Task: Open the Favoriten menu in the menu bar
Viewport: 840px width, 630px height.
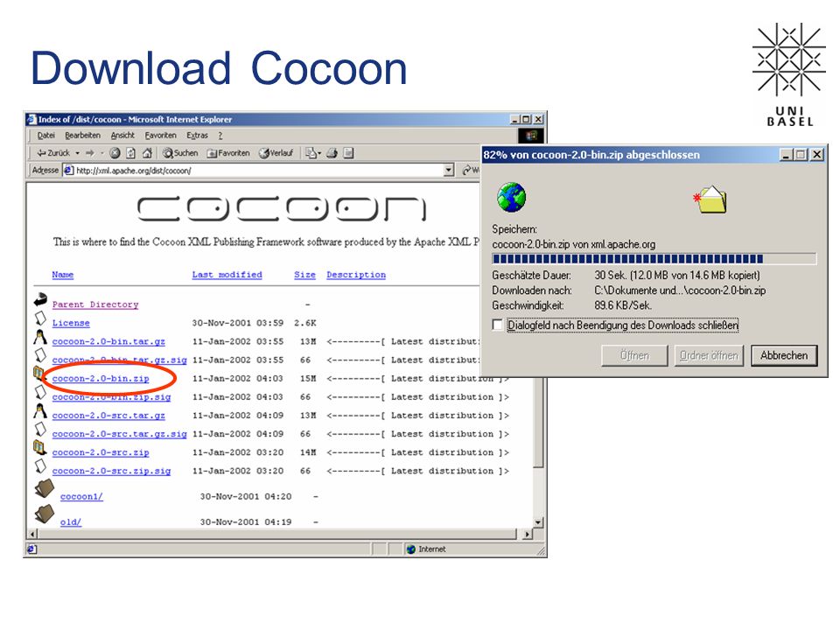Action: 161,136
